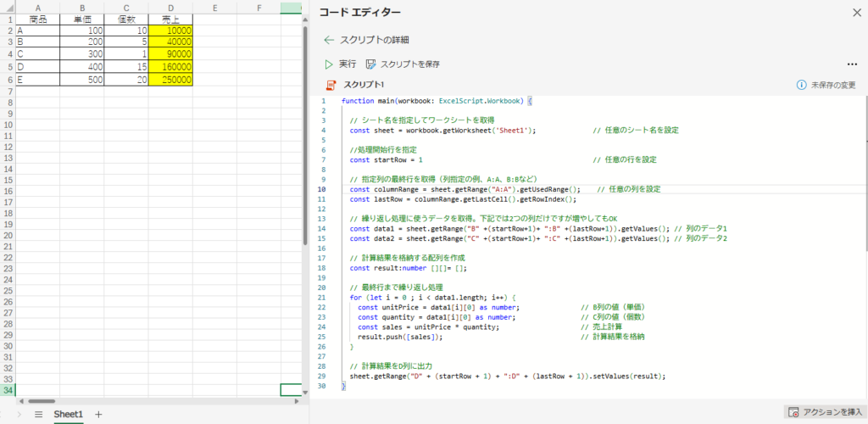
Task: Click the spreadsheet scroll-up arrow
Action: tap(304, 19)
